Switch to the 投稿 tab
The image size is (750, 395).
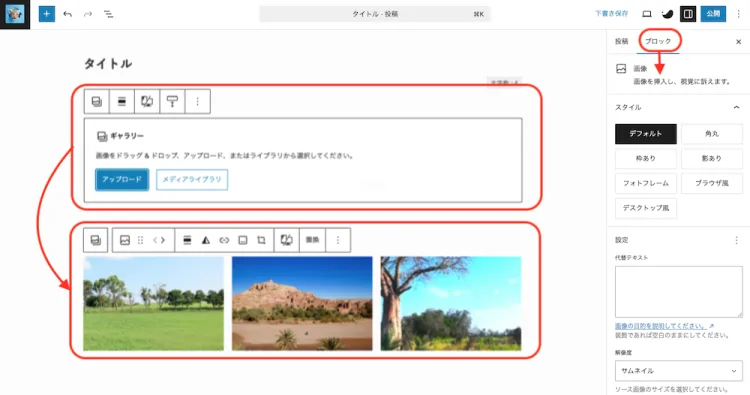point(622,41)
